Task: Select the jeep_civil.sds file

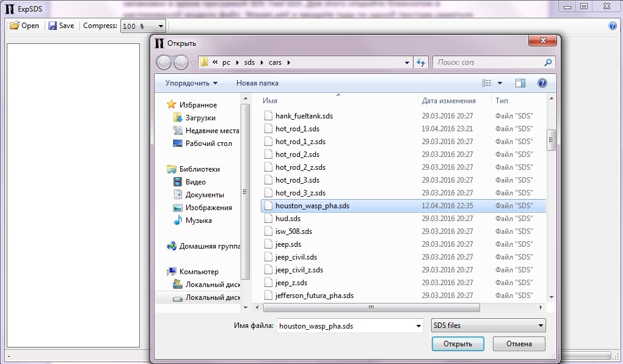Action: (296, 257)
